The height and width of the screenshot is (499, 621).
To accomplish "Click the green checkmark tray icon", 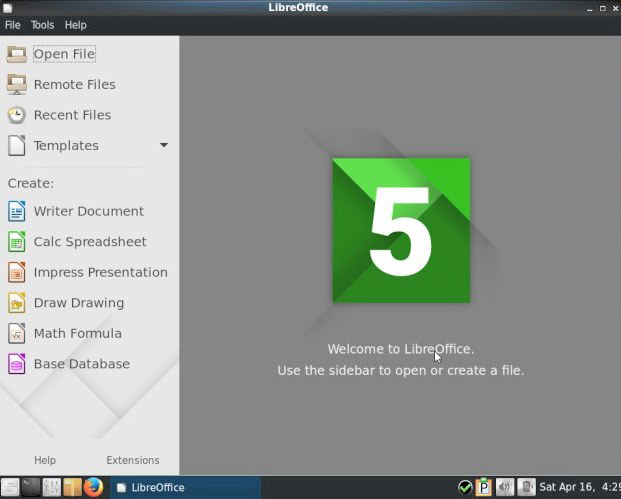I will coord(465,487).
